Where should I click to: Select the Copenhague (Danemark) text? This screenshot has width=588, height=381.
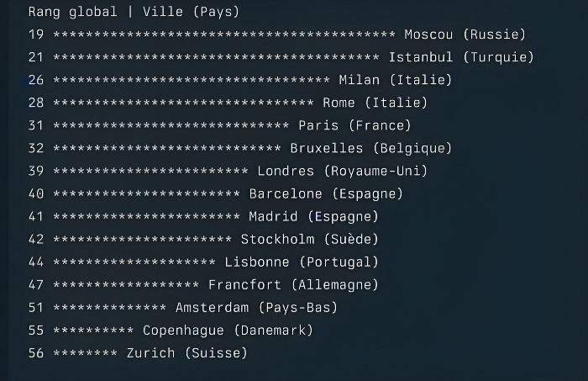coord(228,330)
